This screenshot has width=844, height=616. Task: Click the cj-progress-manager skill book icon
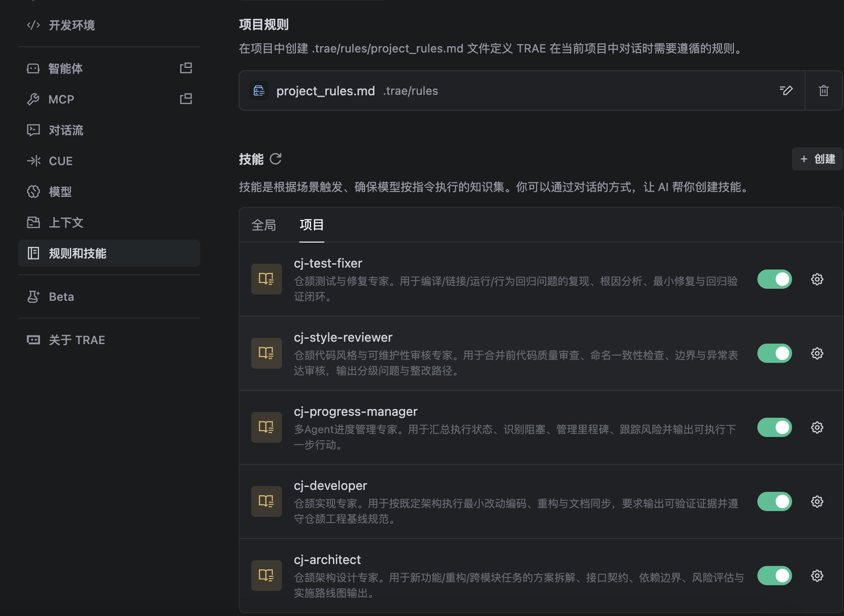click(x=267, y=427)
